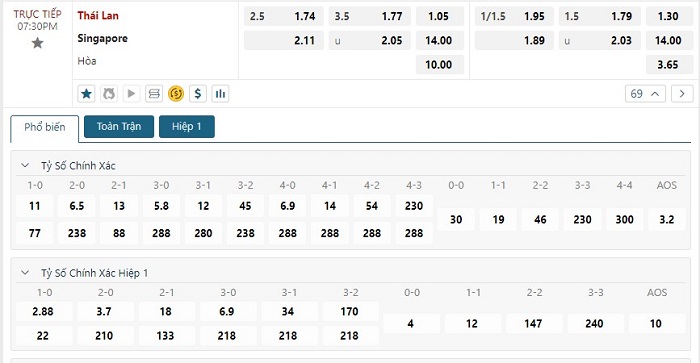Click the scoreboard list icon
Viewport: 700px width, 363px height.
click(x=154, y=94)
